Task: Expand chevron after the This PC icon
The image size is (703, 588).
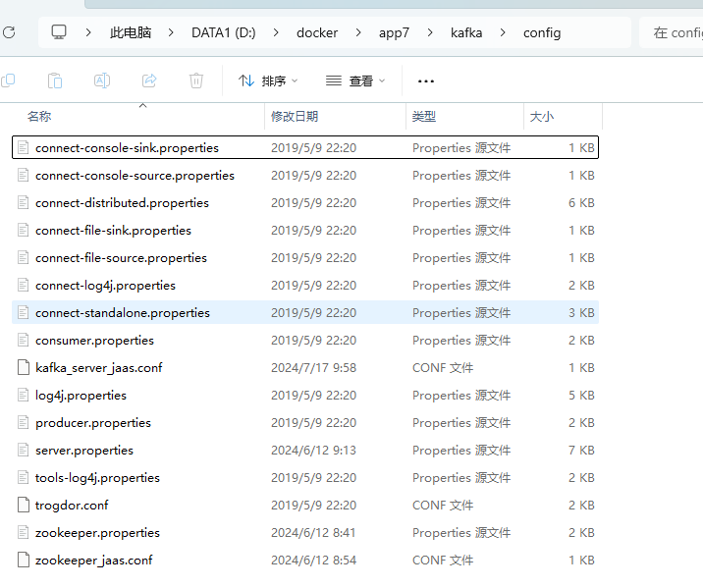Action: point(88,32)
